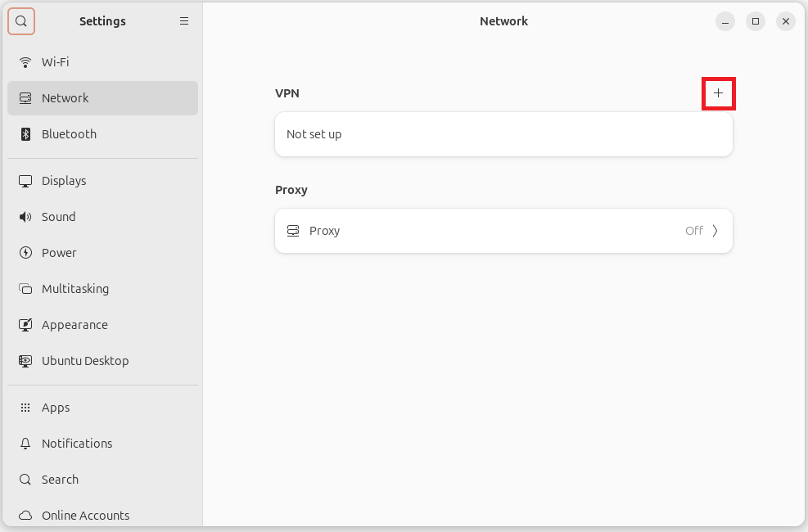Open Appearance settings

coord(102,325)
